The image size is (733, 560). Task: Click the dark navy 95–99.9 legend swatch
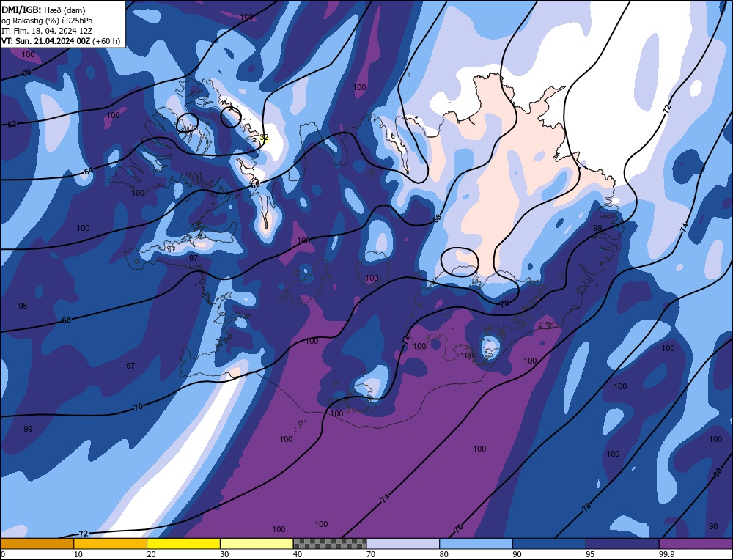pos(622,544)
